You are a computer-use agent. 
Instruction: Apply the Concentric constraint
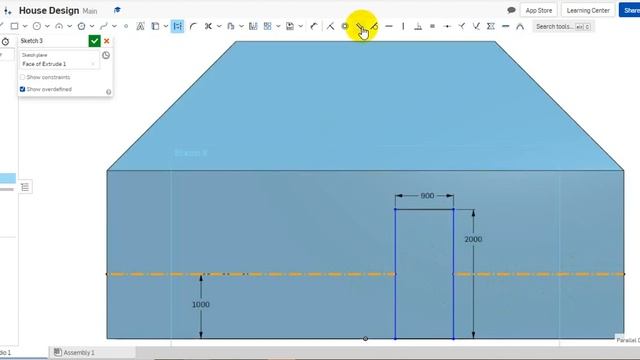(x=345, y=26)
